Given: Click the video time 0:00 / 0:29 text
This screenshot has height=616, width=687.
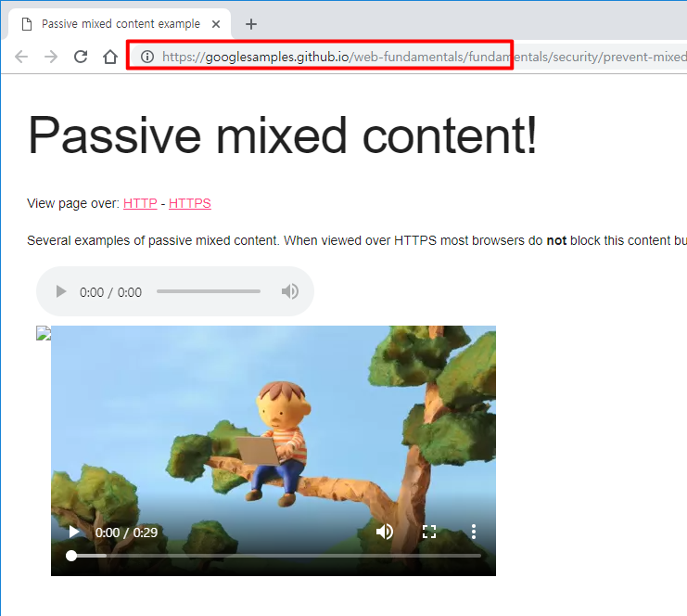Looking at the screenshot, I should (126, 533).
